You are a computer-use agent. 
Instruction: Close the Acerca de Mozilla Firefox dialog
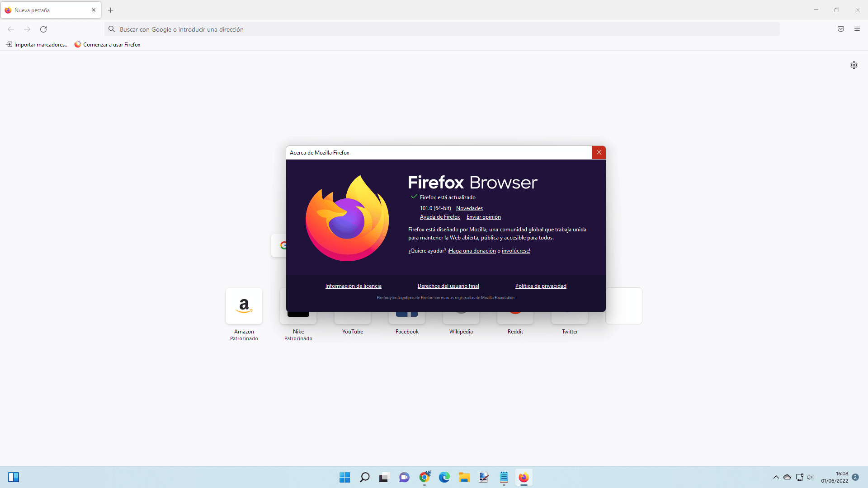[599, 153]
